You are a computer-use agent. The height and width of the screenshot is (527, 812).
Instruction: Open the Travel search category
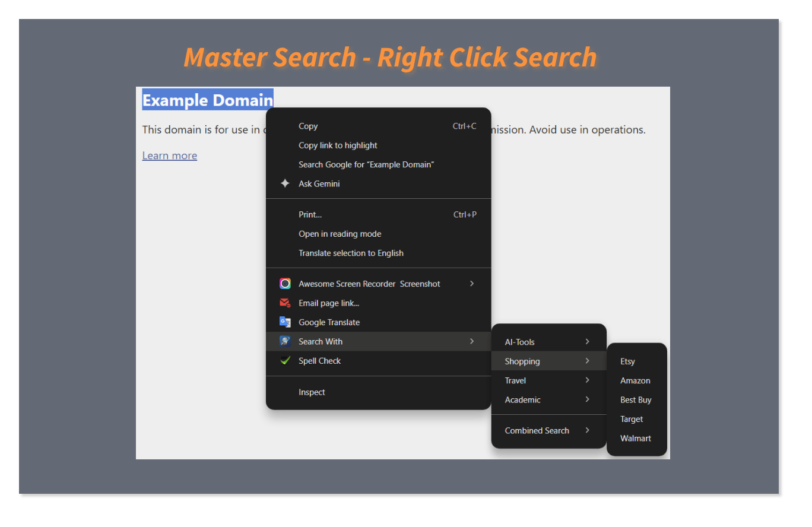point(549,380)
